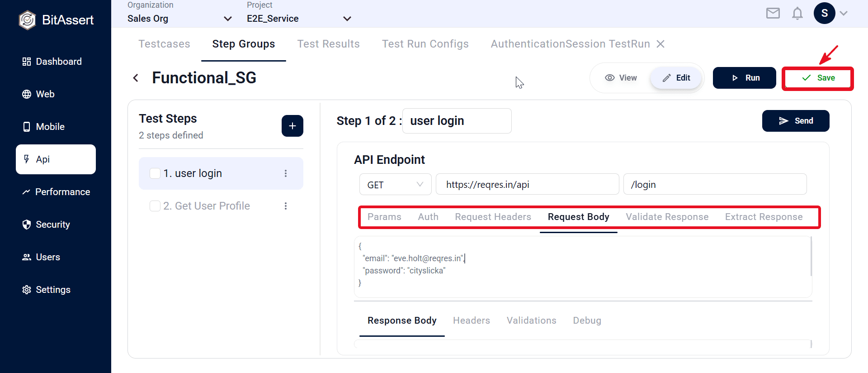Open the Performance section in sidebar

(x=56, y=192)
